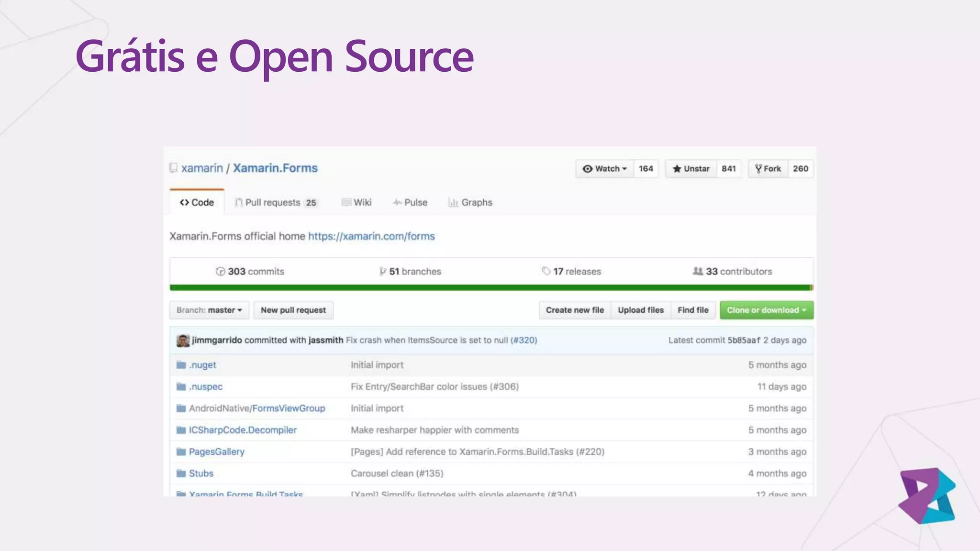Viewport: 980px width, 551px height.
Task: Click the folder icon for .nuget
Action: 181,365
